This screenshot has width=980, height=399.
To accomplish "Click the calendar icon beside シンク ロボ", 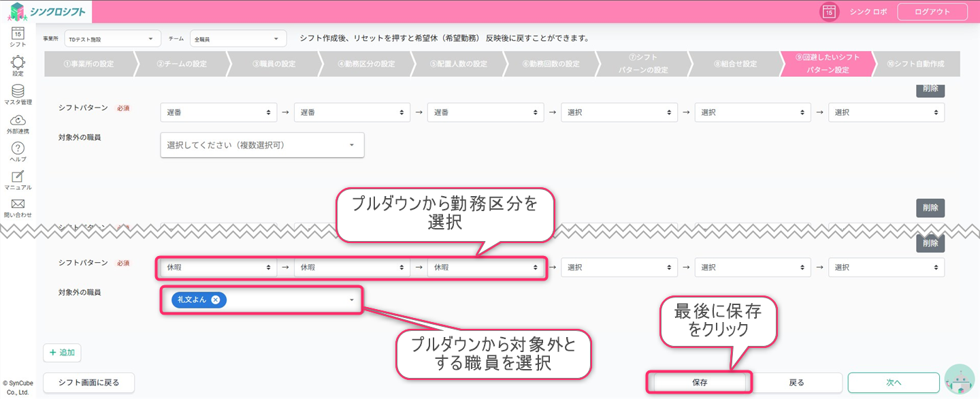I will [829, 12].
